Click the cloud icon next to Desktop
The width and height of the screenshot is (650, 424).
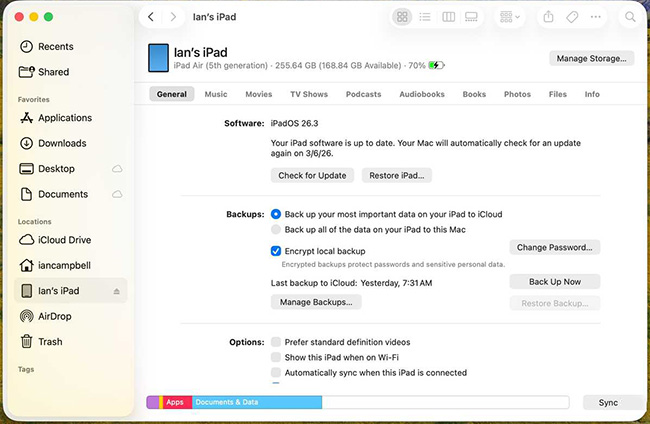tap(117, 169)
